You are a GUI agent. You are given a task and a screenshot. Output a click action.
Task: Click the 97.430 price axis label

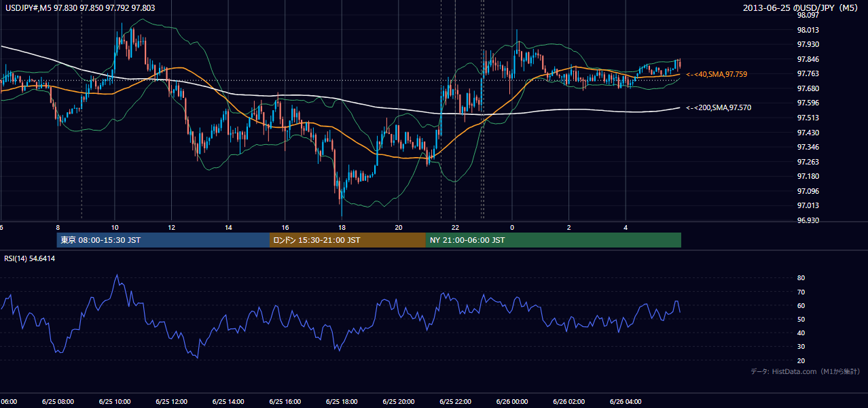click(807, 133)
